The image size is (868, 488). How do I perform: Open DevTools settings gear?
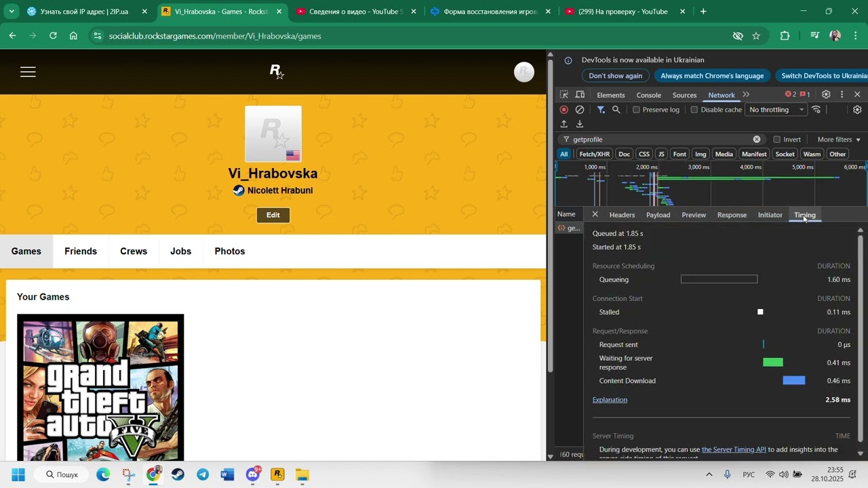click(826, 95)
